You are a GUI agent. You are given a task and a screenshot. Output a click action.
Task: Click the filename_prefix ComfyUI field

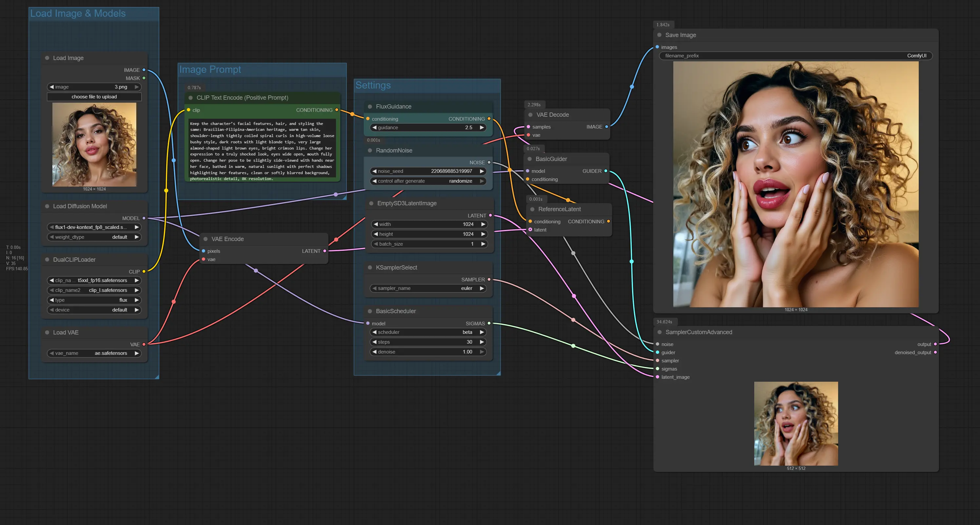tap(796, 56)
